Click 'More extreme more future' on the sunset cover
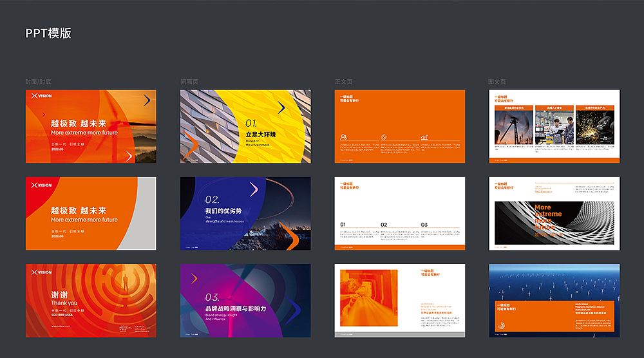The width and height of the screenshot is (644, 358). coord(84,133)
